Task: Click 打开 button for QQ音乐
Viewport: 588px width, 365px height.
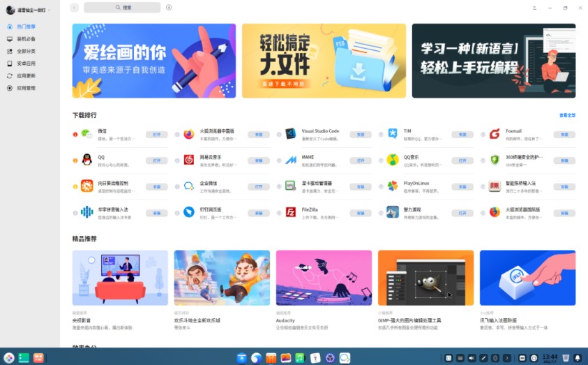Action: (x=462, y=161)
